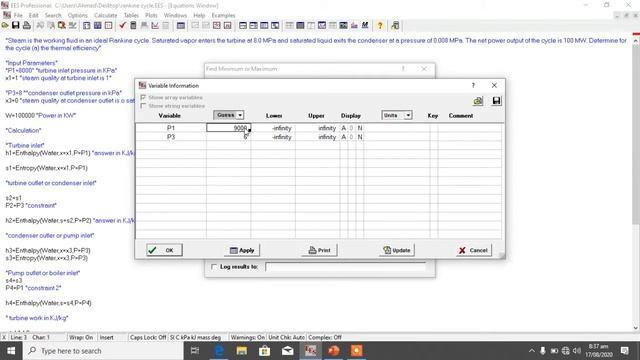
Task: Click the question mark in Find Minimum dialog
Action: (403, 69)
